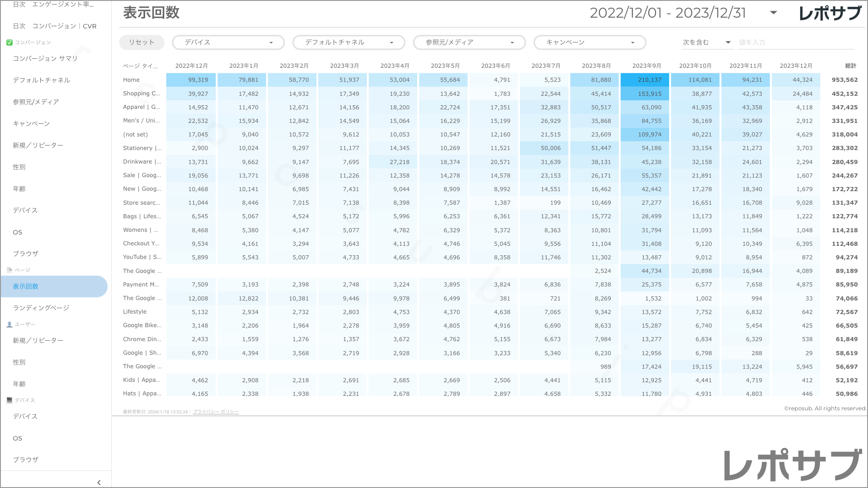Viewport: 868px width, 488px height.
Task: Click the darkest 210,137 Home cell
Action: pos(646,80)
